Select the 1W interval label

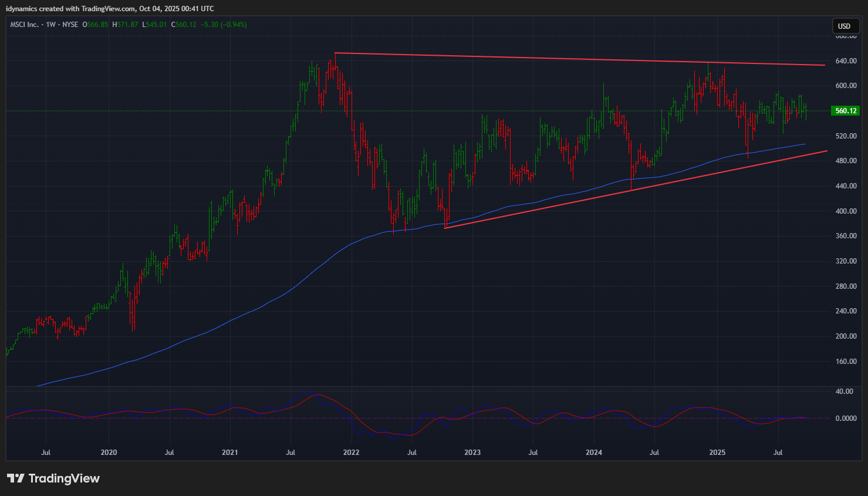point(50,25)
